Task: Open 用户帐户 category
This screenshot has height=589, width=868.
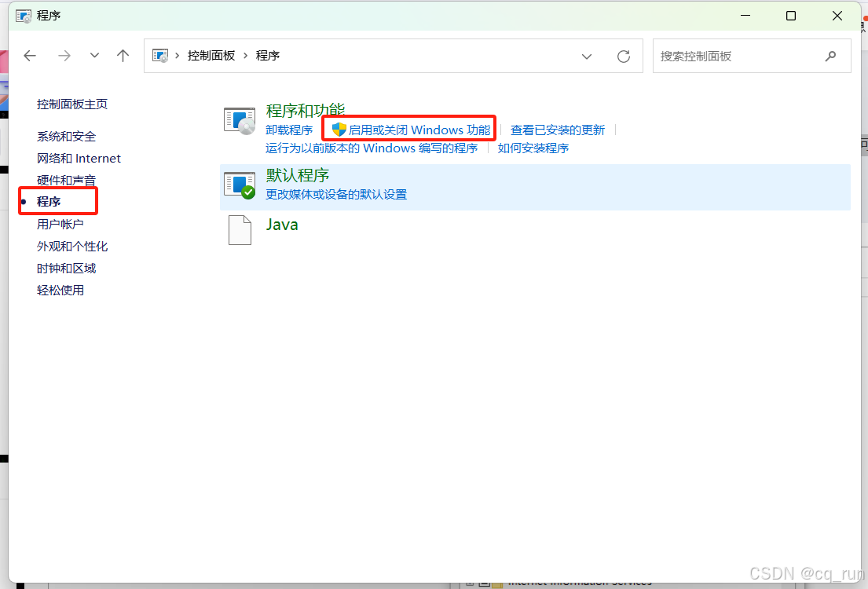Action: [60, 224]
